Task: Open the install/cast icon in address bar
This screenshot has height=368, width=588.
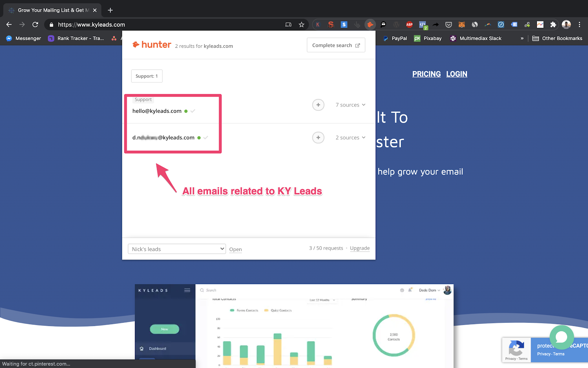Action: [x=288, y=25]
